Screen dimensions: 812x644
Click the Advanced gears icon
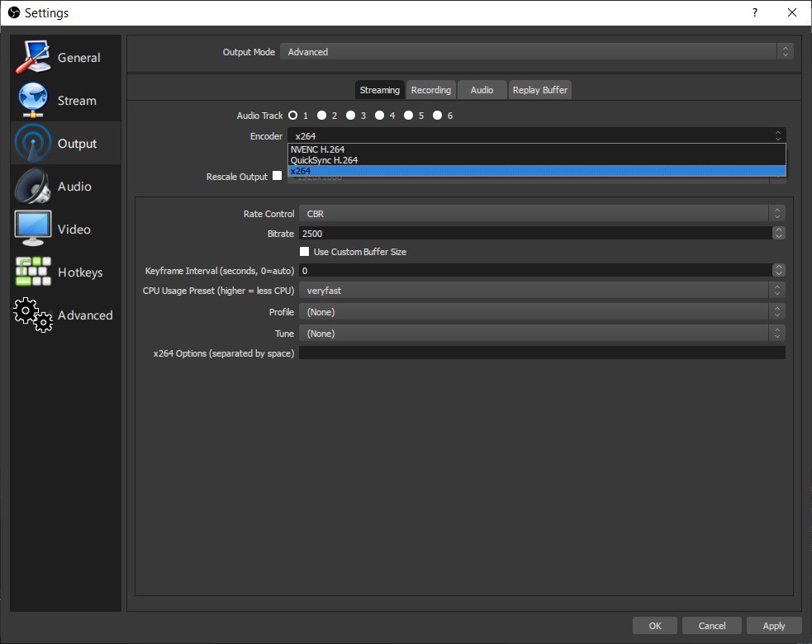pyautogui.click(x=33, y=315)
